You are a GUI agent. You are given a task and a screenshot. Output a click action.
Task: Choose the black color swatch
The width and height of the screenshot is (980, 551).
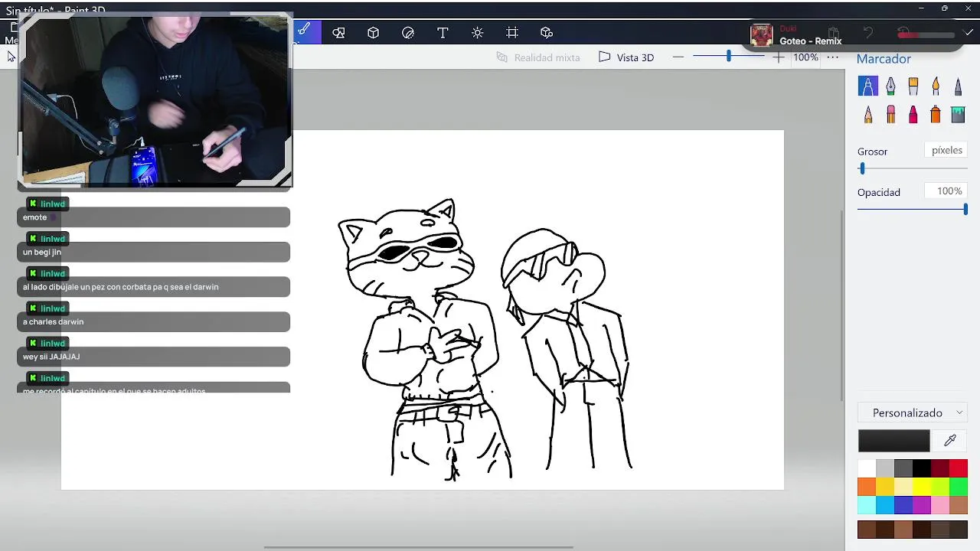pyautogui.click(x=922, y=468)
